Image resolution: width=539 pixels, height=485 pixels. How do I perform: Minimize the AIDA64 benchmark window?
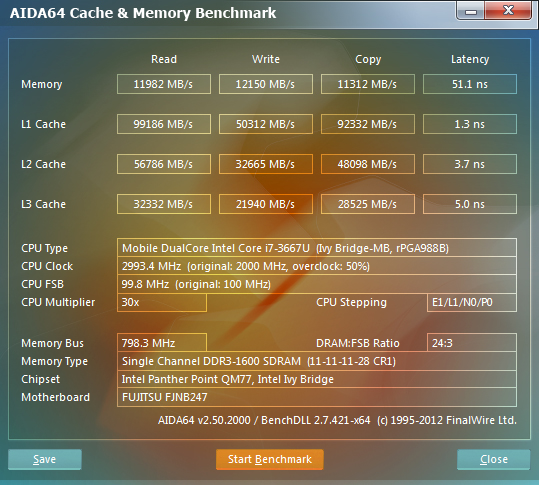tap(471, 11)
